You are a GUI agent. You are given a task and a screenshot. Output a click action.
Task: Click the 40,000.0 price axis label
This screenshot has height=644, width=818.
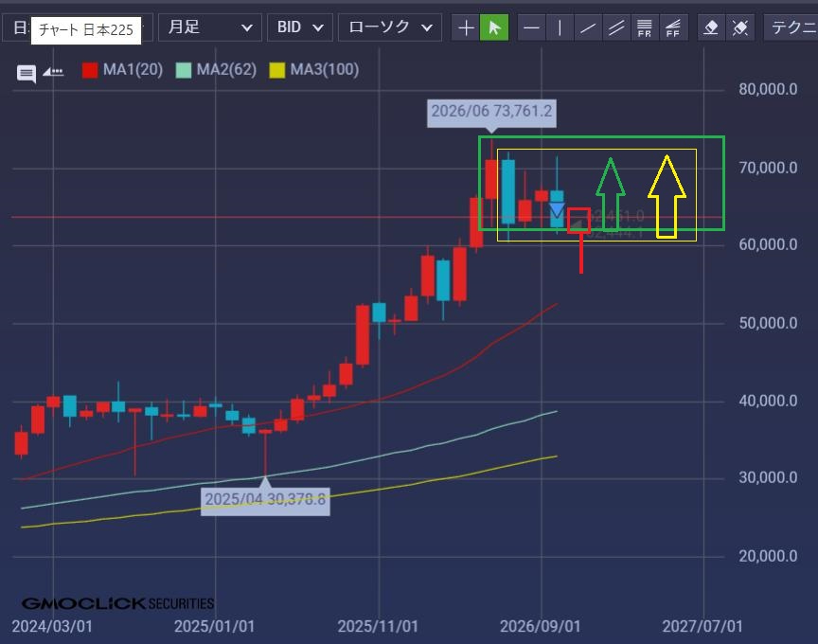click(768, 401)
